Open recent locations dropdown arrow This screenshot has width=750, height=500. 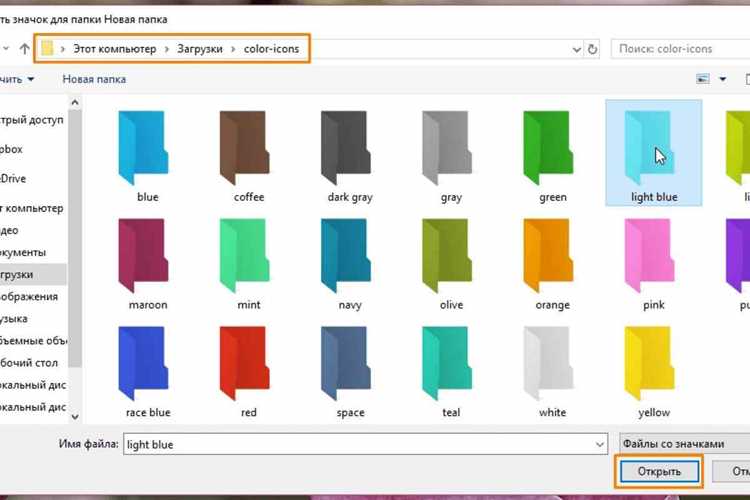click(x=6, y=48)
